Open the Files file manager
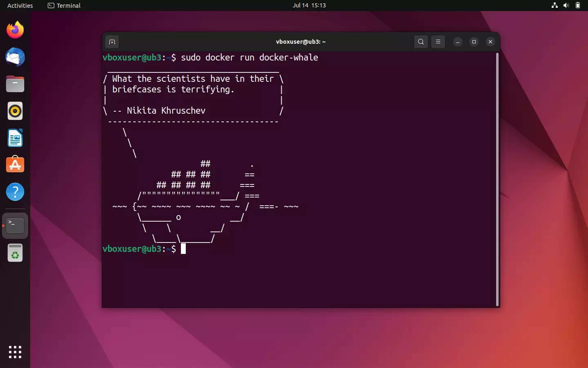588x368 pixels. click(15, 84)
